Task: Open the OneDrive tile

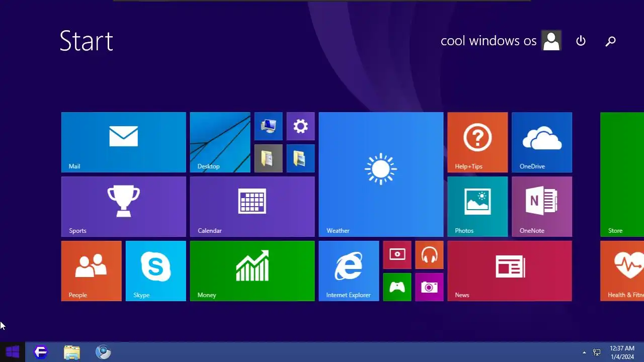Action: (x=542, y=142)
